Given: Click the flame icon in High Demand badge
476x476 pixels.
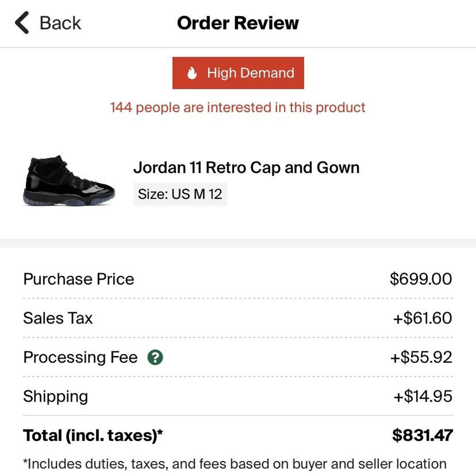Looking at the screenshot, I should (x=192, y=73).
